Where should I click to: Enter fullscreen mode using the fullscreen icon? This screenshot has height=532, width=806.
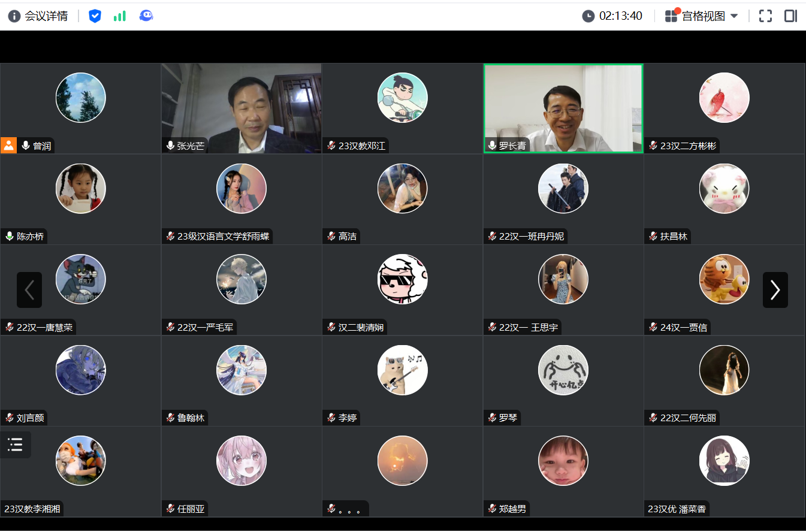tap(765, 16)
